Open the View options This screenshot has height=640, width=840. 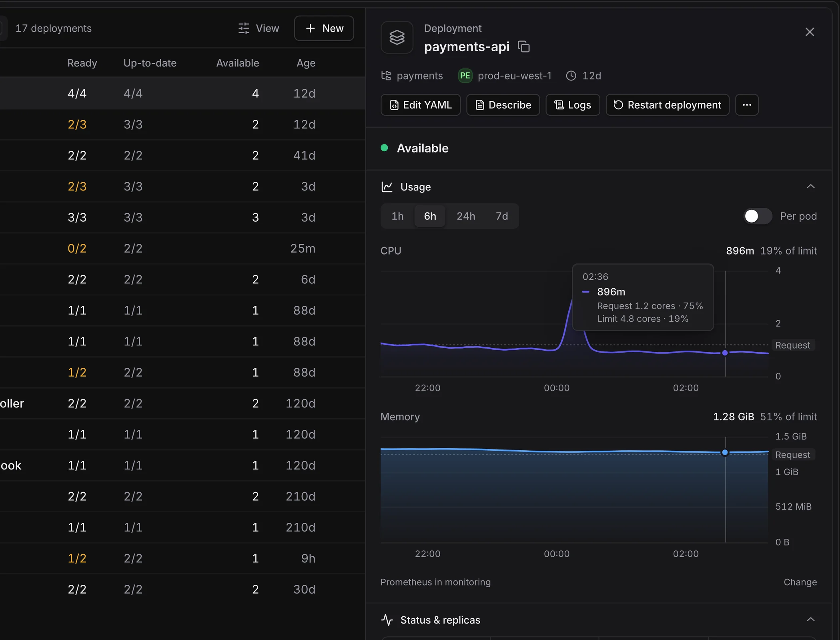[x=259, y=28]
